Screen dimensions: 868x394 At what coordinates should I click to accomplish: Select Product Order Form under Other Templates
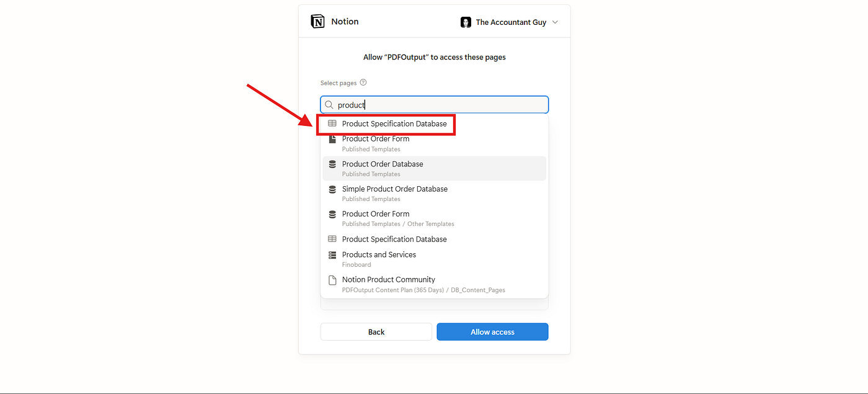point(434,218)
